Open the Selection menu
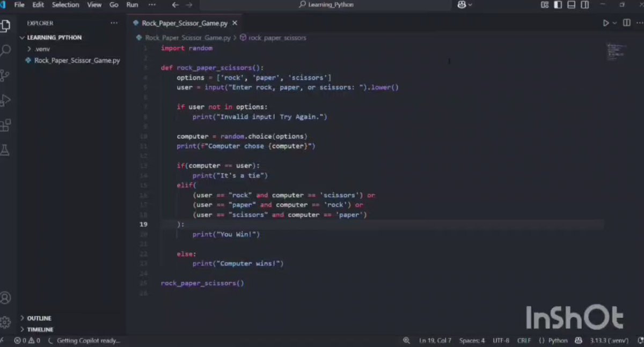The height and width of the screenshot is (347, 644). (65, 5)
